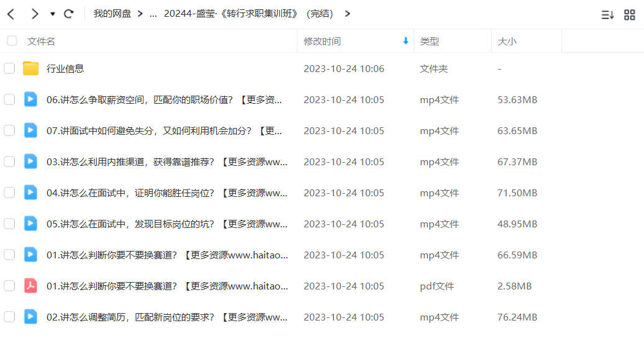This screenshot has width=644, height=364.
Task: Click video icon of 02.讲 file
Action: point(30,317)
